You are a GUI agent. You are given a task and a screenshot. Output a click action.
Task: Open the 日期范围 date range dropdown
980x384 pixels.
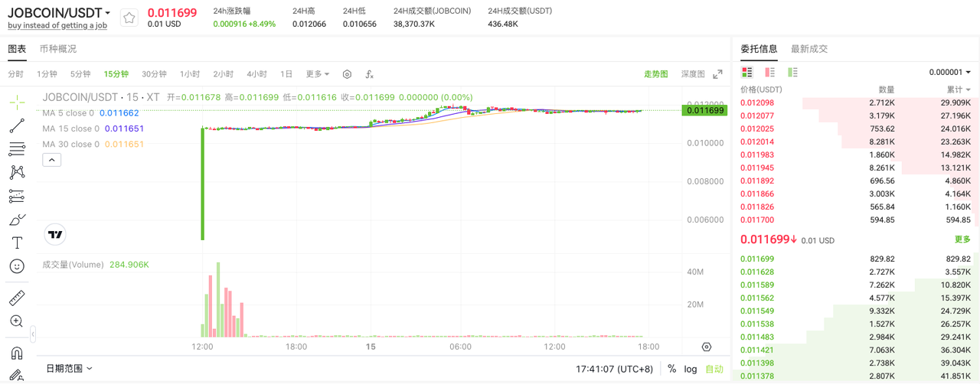pos(69,368)
